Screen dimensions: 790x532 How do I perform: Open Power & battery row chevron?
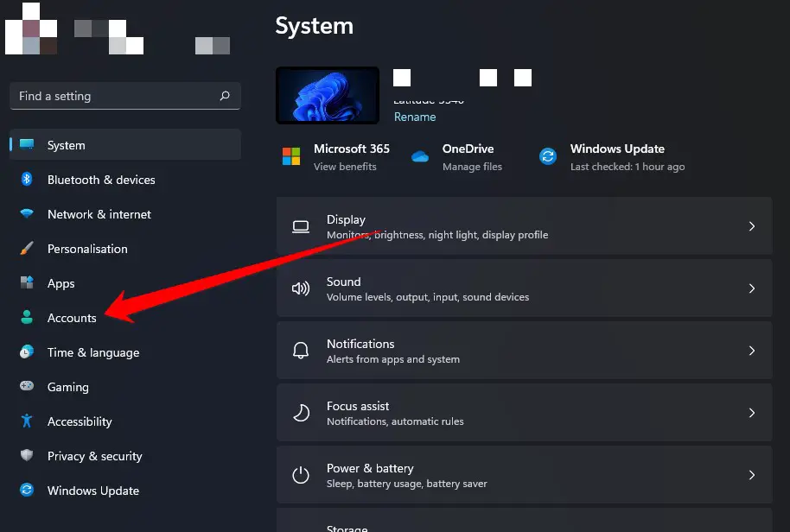pyautogui.click(x=752, y=475)
